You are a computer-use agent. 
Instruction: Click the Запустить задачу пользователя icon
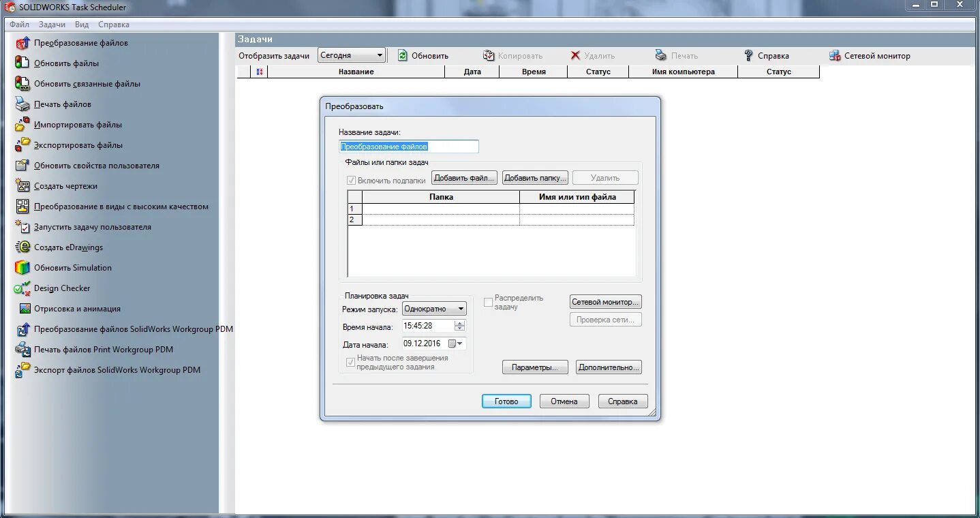point(22,227)
